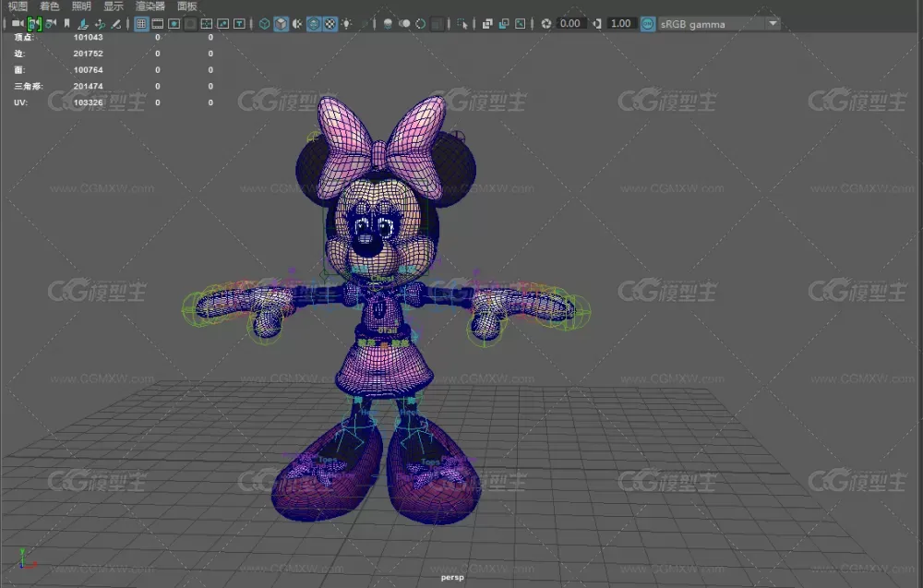Click the XRay Joints icon

(521, 24)
